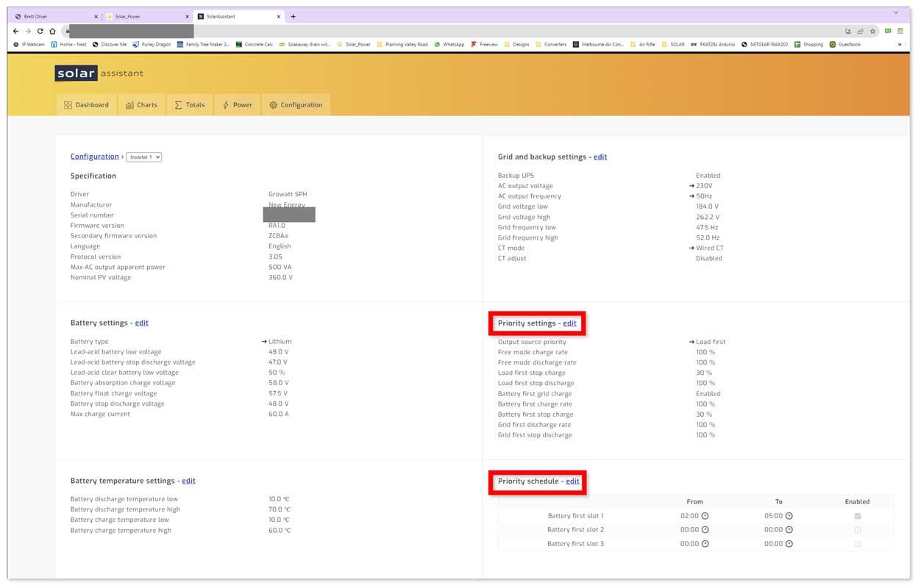Viewport: 918px width, 588px height.
Task: Reload the page with the refresh icon
Action: click(40, 32)
